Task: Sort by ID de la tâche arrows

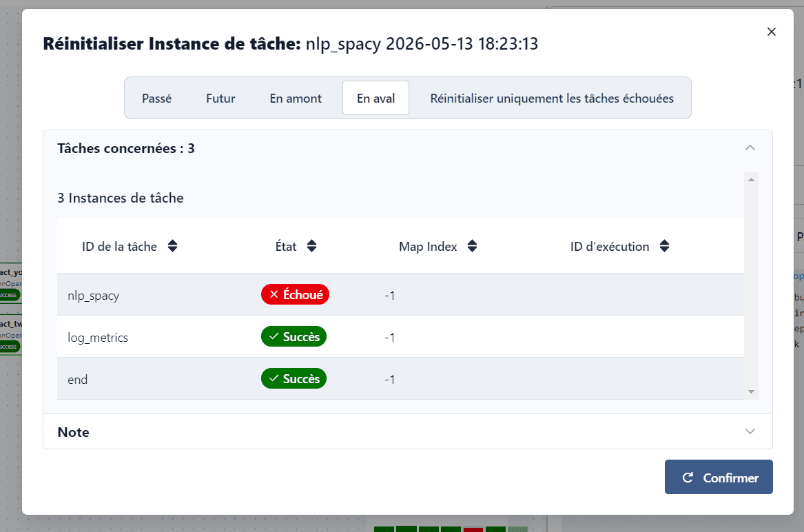Action: tap(173, 246)
